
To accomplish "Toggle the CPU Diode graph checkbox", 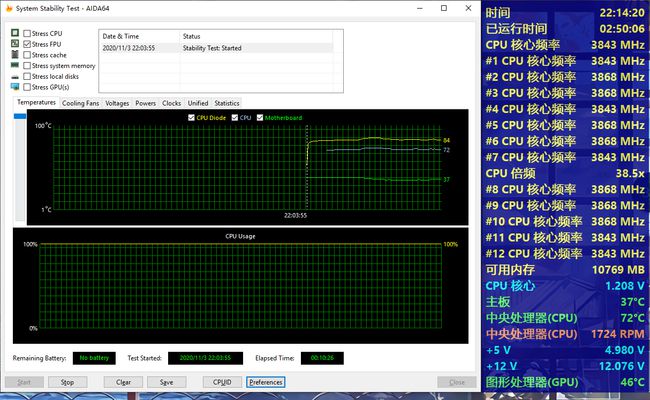I will click(x=191, y=118).
